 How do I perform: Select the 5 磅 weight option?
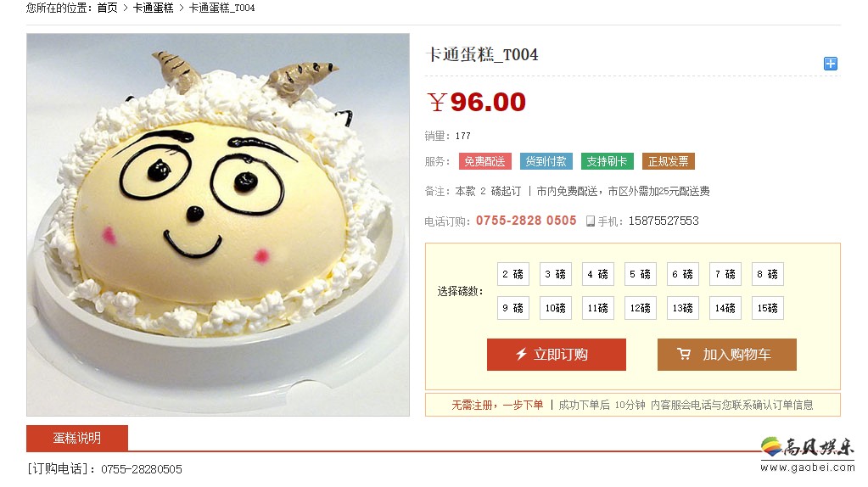pyautogui.click(x=641, y=274)
